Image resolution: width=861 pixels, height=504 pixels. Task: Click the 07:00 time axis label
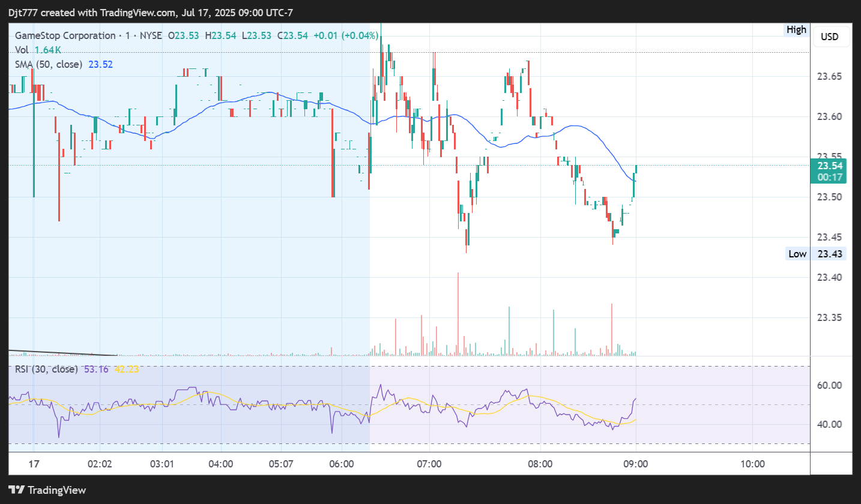(x=429, y=464)
